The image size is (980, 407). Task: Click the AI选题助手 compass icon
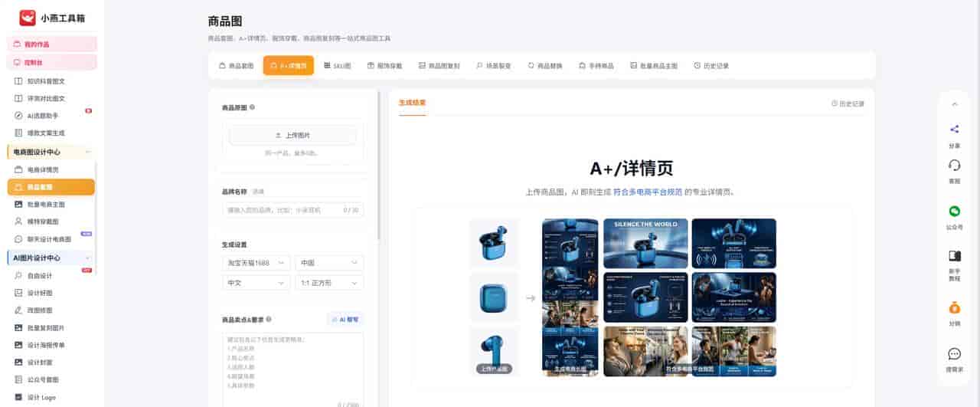click(x=19, y=116)
